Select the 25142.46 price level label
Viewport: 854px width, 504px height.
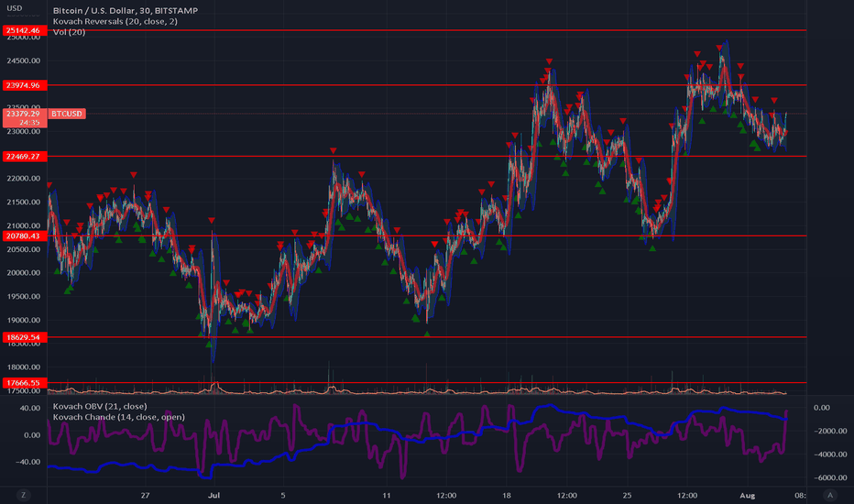pyautogui.click(x=25, y=30)
